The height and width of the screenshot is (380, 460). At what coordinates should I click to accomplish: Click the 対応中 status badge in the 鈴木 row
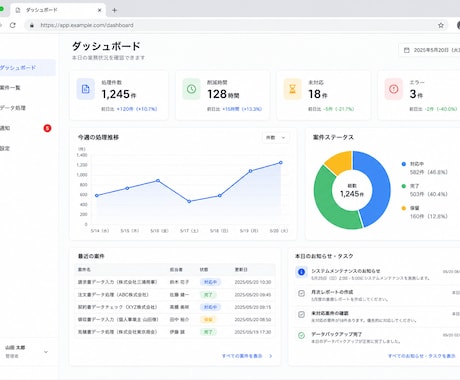click(x=210, y=282)
